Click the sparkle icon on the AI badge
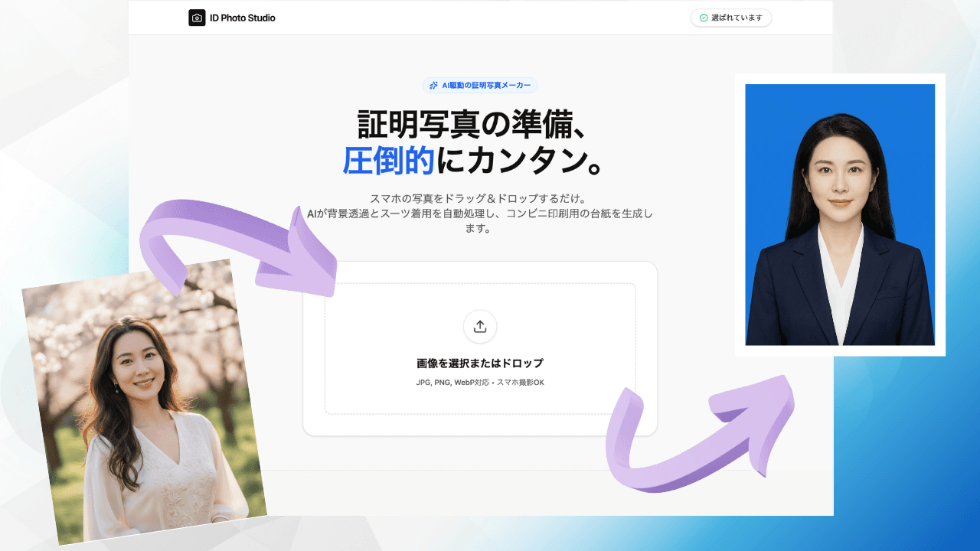Screen dimensions: 980x551 tap(433, 86)
